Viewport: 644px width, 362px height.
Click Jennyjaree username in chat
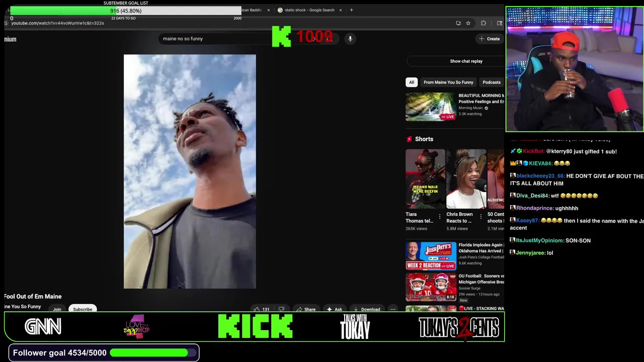[530, 253]
